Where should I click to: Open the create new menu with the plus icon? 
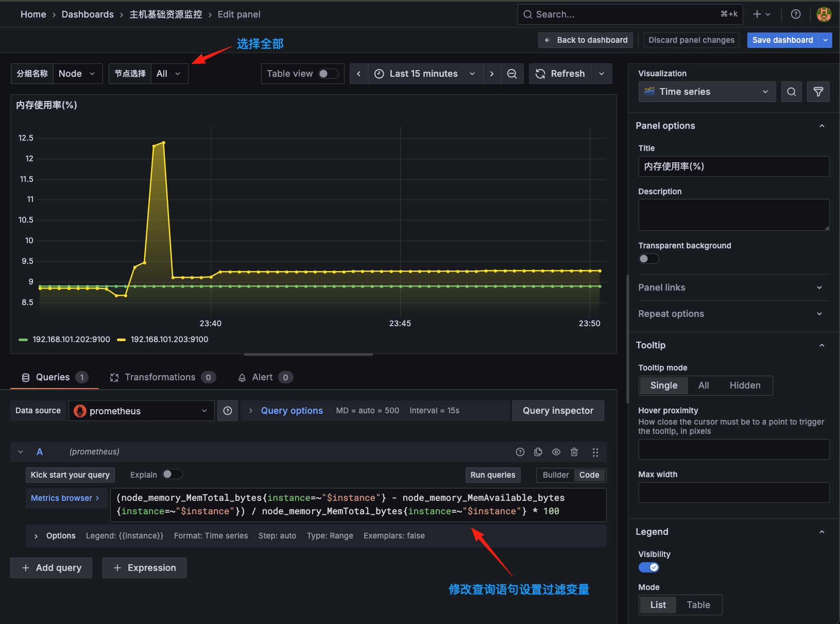758,14
